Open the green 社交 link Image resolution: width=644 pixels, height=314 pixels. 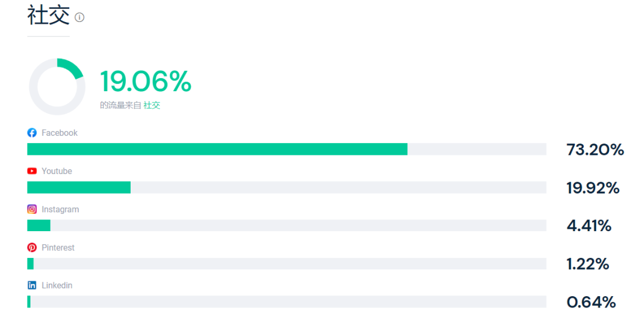coord(152,105)
